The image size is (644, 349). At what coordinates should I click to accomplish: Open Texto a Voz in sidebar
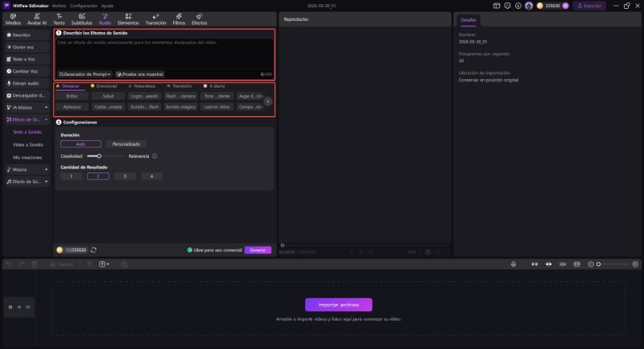[x=27, y=59]
